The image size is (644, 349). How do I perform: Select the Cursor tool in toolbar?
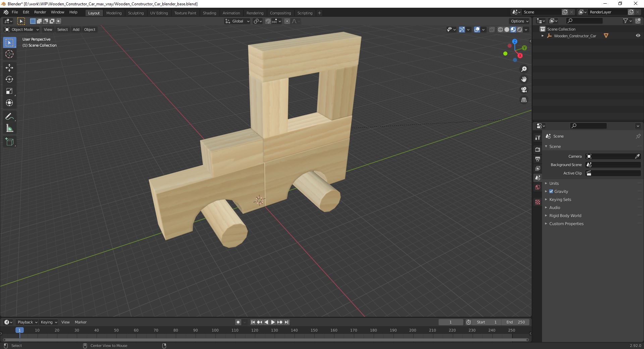click(9, 54)
